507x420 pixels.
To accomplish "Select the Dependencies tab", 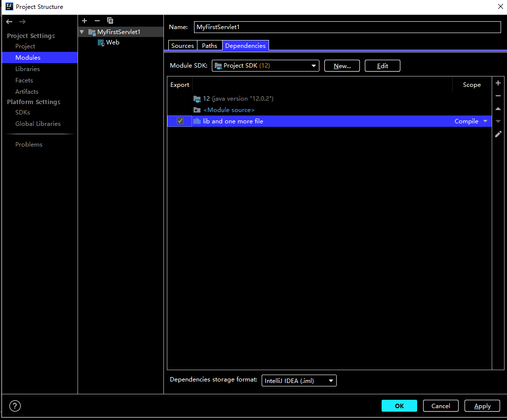I will 245,45.
